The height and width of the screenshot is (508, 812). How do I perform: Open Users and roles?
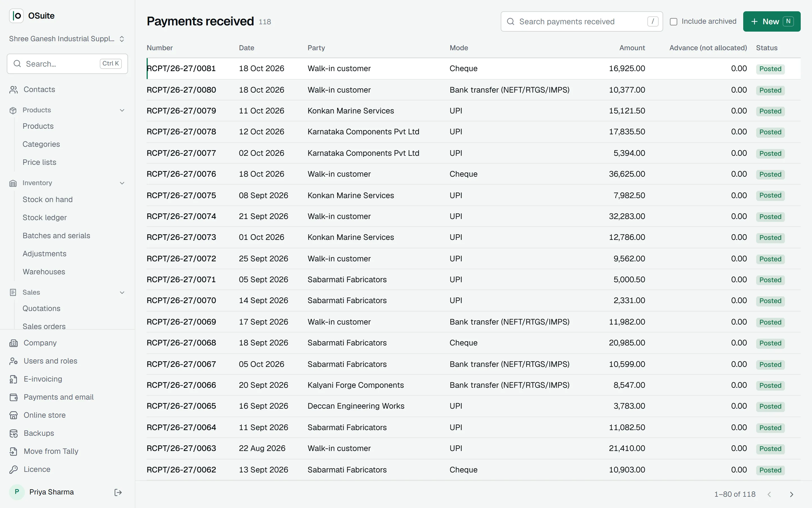pyautogui.click(x=50, y=361)
